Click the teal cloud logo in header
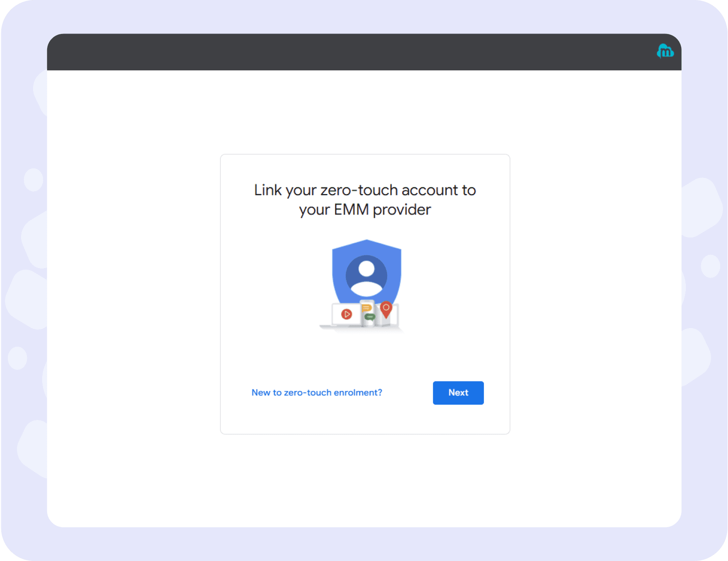 [665, 51]
